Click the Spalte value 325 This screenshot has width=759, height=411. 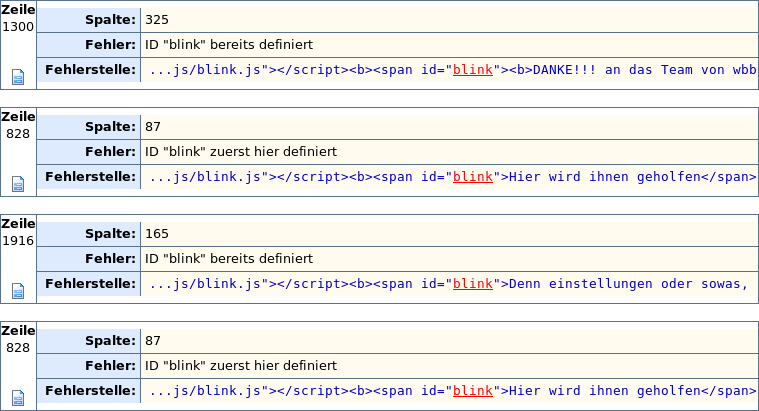(157, 20)
